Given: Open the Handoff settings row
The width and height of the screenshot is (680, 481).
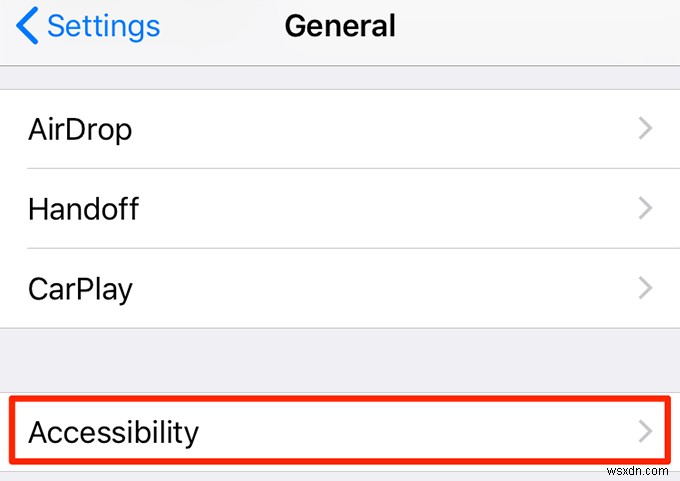Looking at the screenshot, I should click(x=340, y=208).
